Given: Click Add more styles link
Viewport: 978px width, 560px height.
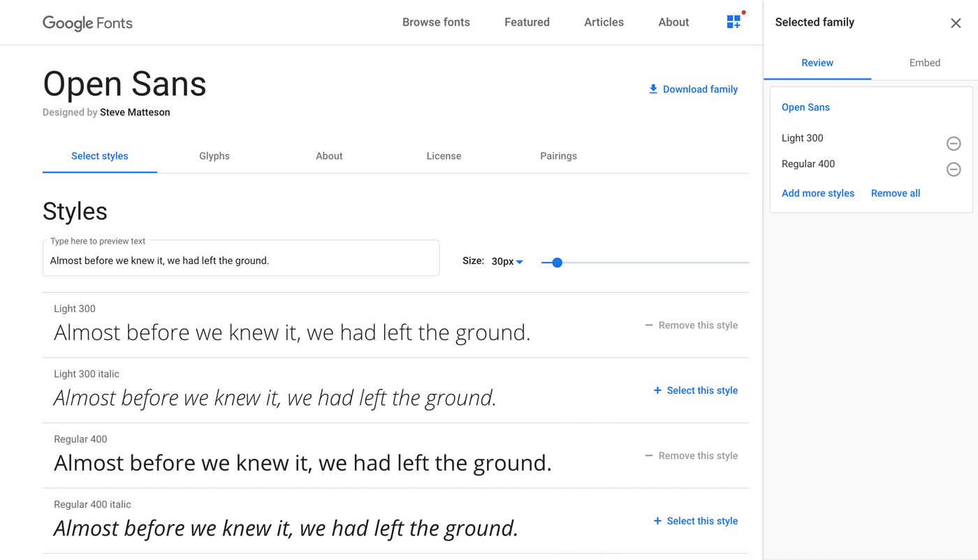Looking at the screenshot, I should click(x=817, y=193).
